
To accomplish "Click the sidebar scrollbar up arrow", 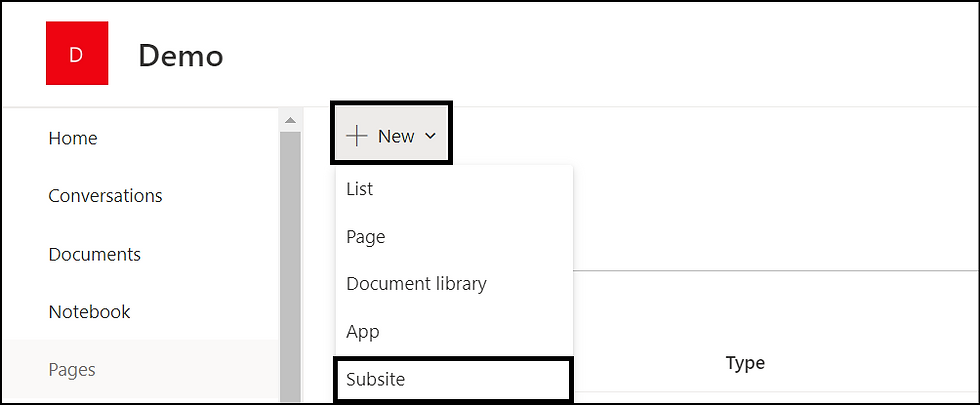I will [289, 120].
